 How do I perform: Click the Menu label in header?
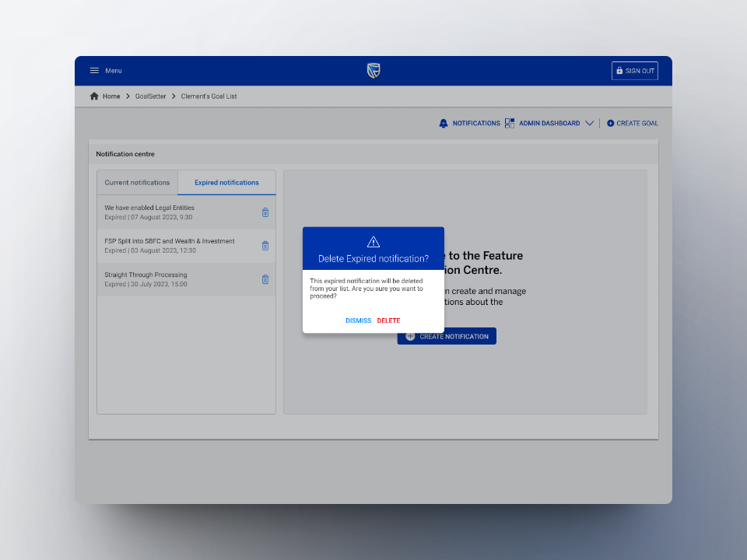click(114, 71)
